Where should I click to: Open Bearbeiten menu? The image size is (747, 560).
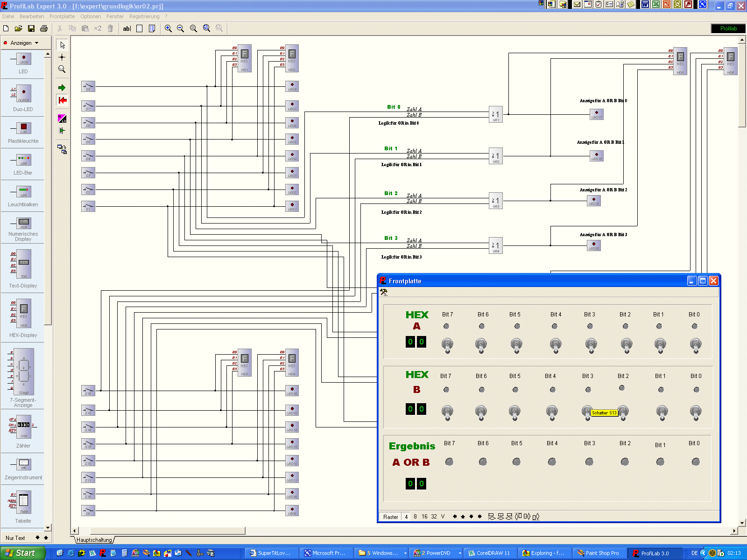(x=32, y=16)
